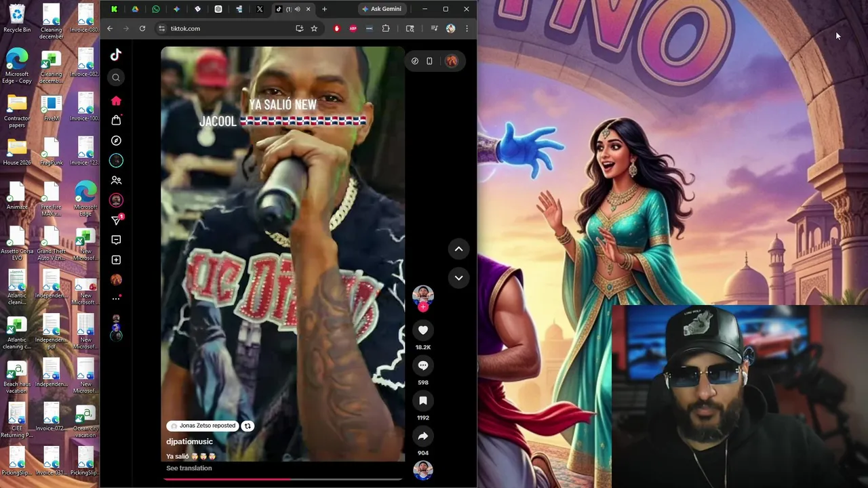Seek on the video progress bar

(x=282, y=479)
